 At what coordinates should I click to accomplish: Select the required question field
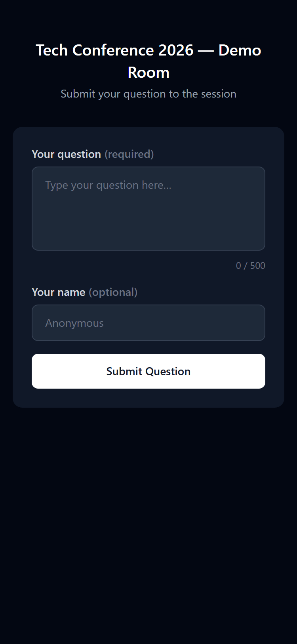[148, 208]
